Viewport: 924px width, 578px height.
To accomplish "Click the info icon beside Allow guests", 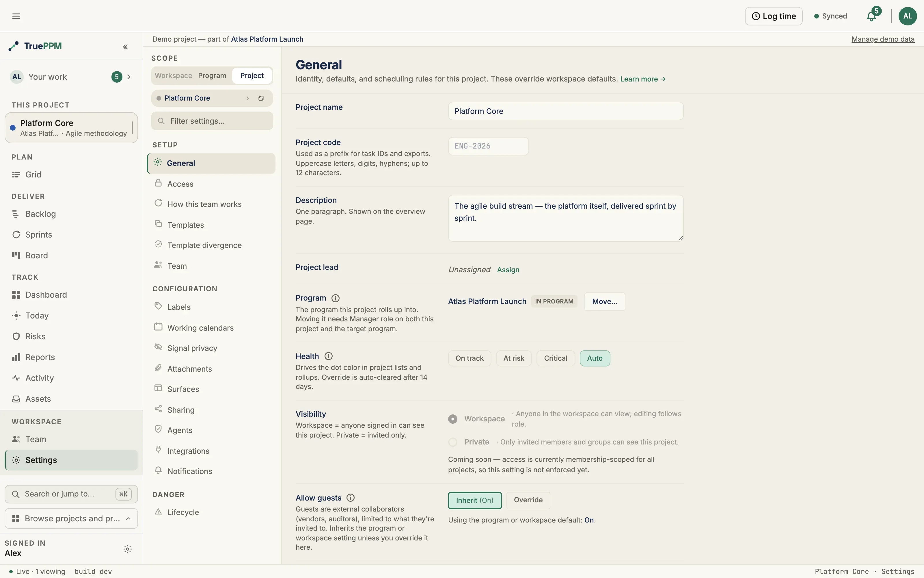I will click(x=351, y=498).
